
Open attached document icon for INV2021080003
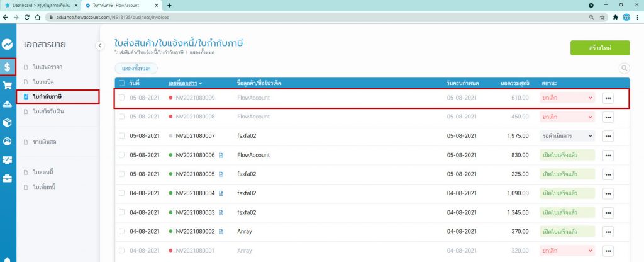(221, 213)
